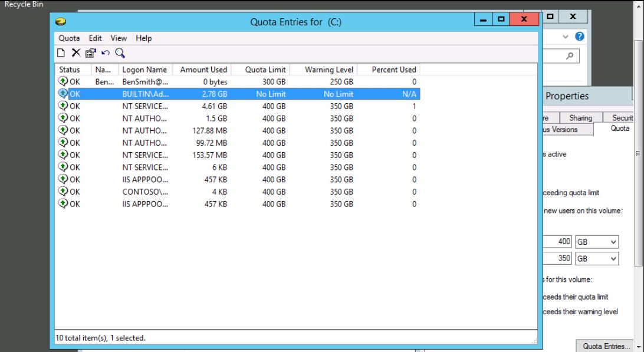Click status icon of 1.5 GB entry
The height and width of the screenshot is (352, 644).
63,119
